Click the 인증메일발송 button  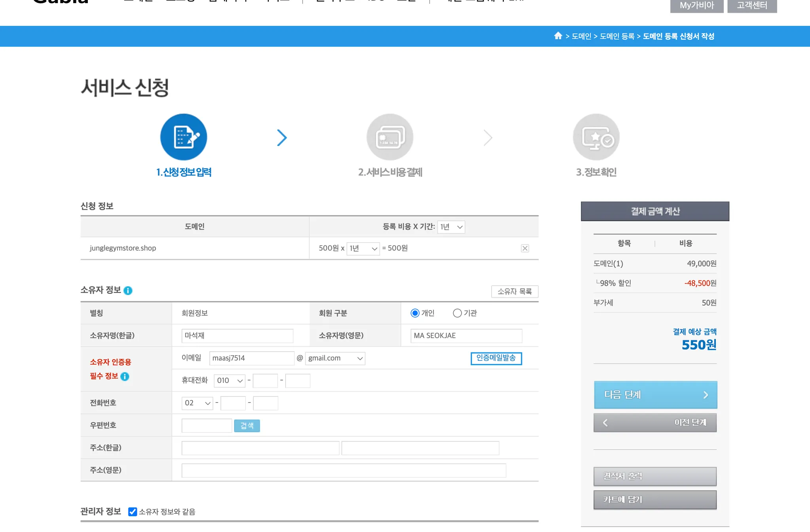point(496,358)
